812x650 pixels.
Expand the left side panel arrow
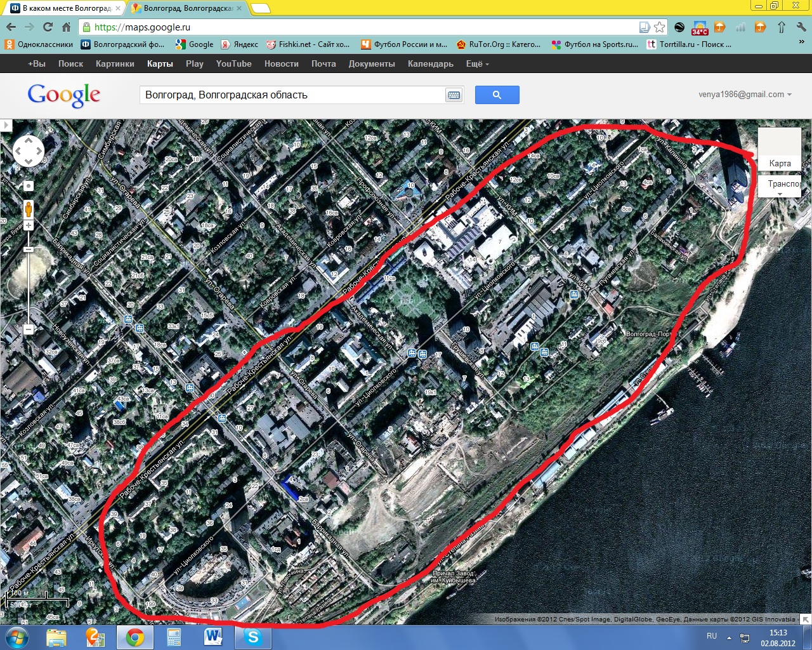click(x=6, y=125)
